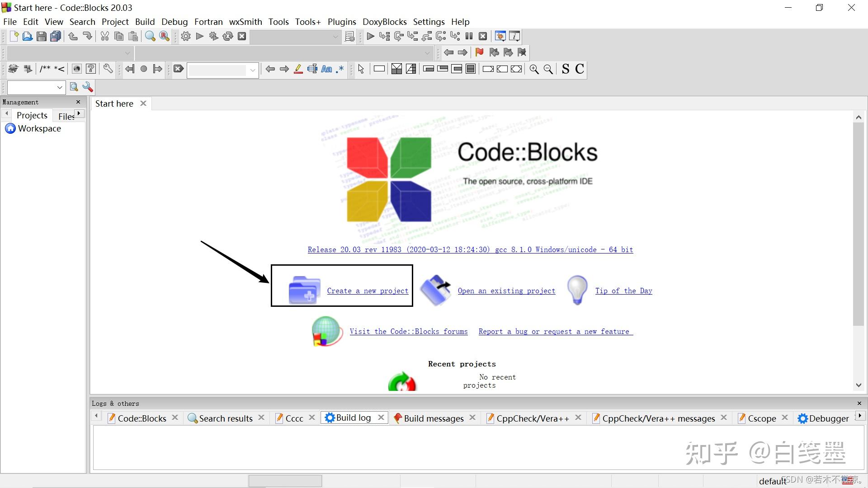
Task: Toggle wxSmith source view with the S icon
Action: pos(565,69)
